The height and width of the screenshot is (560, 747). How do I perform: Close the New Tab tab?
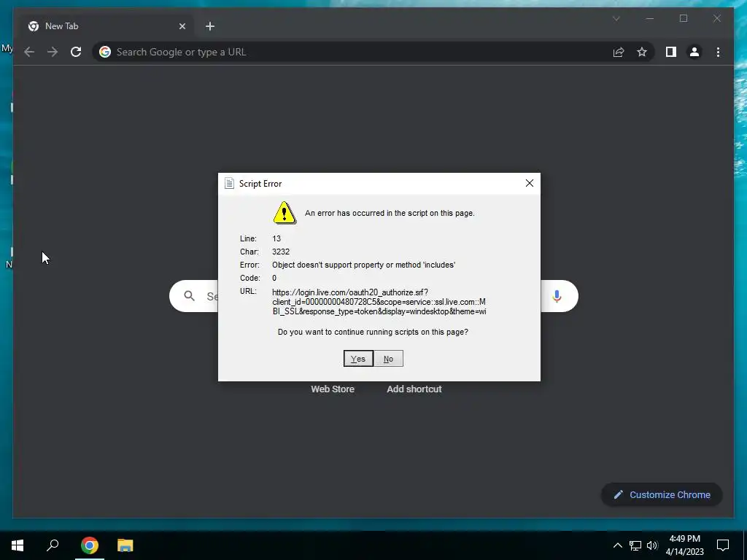click(182, 26)
